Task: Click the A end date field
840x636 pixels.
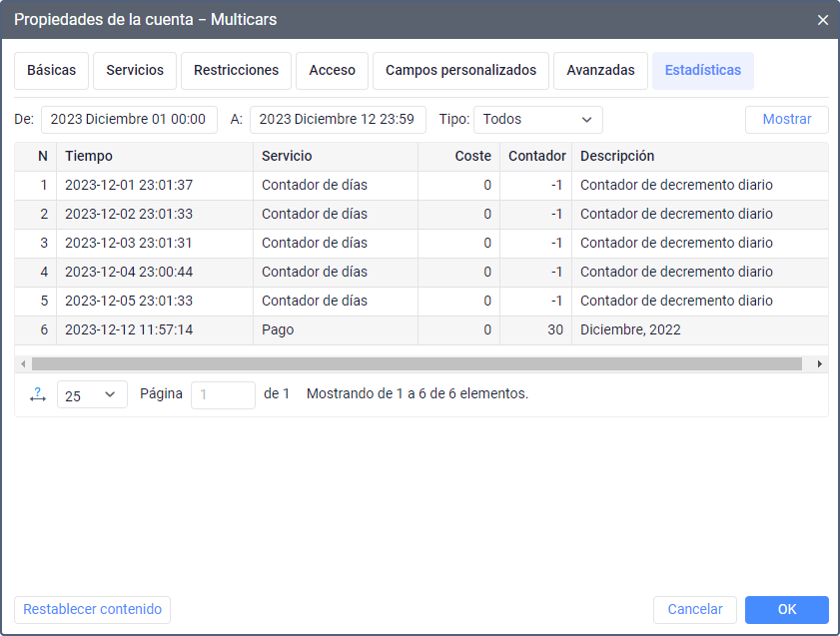Action: 338,120
